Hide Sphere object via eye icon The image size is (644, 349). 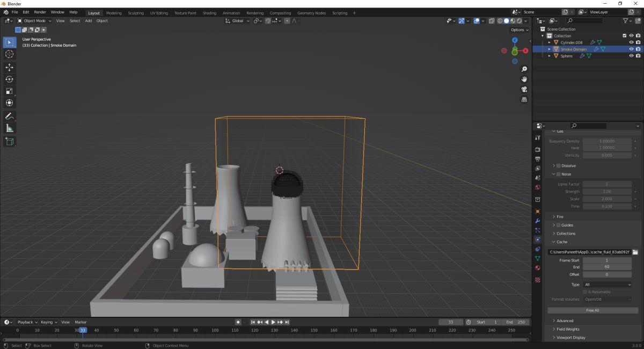coord(631,56)
